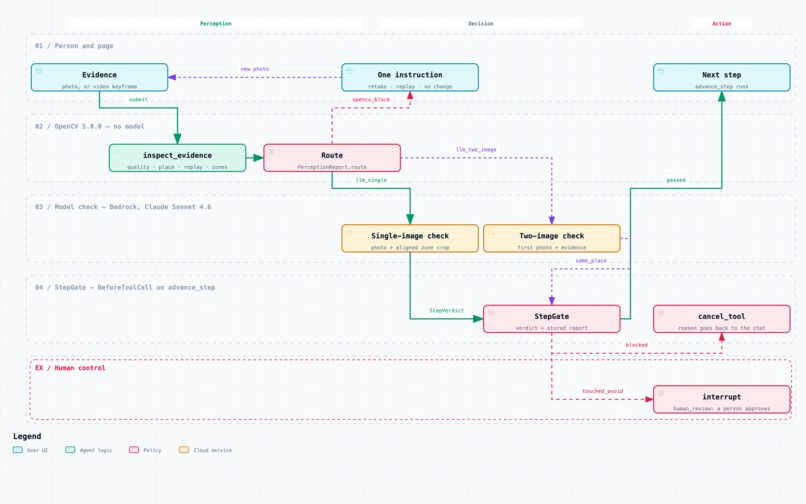Click the Agent logic legend swatch

(x=70, y=450)
